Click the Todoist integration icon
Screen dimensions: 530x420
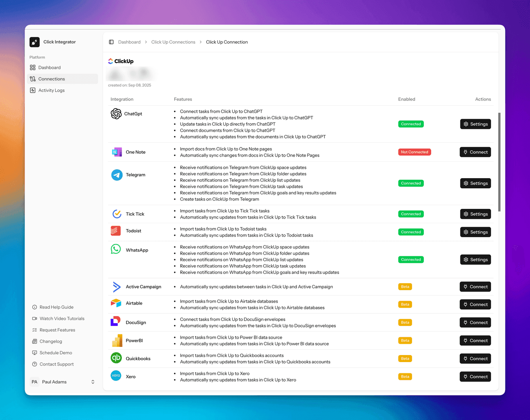pos(116,230)
